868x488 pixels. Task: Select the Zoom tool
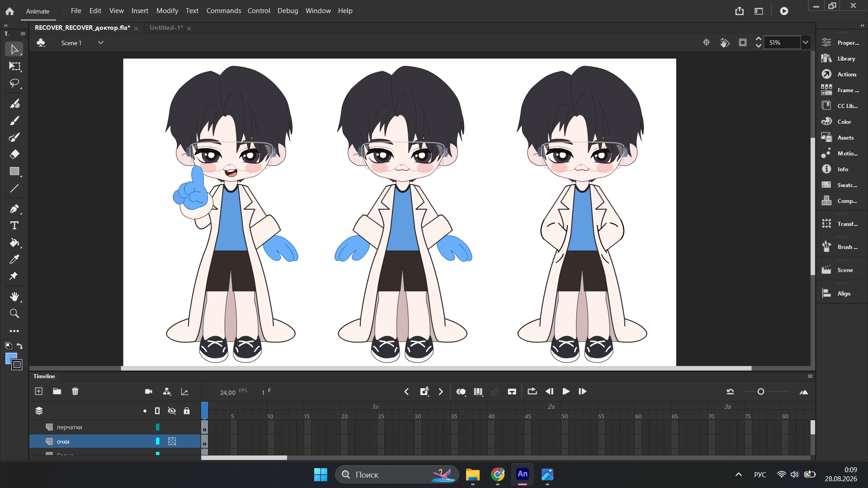coord(14,313)
